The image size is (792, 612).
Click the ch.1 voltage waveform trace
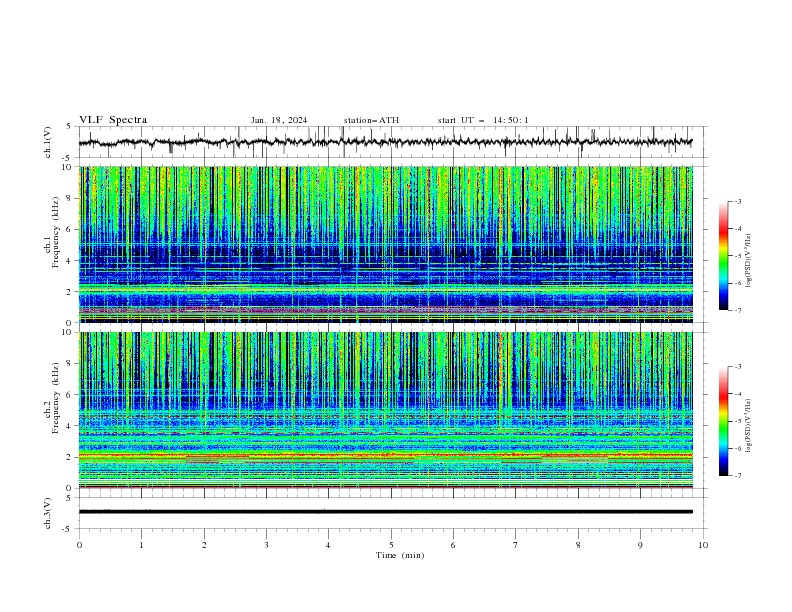click(385, 142)
